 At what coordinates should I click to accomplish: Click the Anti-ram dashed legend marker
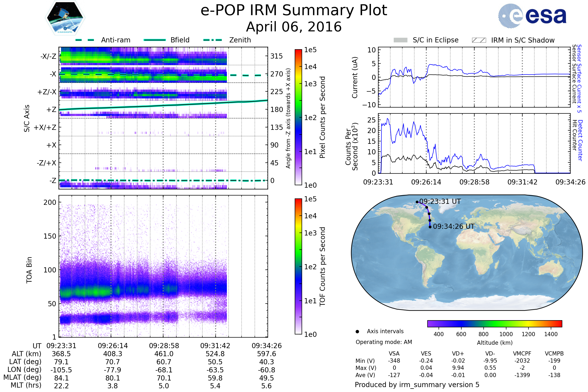(x=85, y=40)
